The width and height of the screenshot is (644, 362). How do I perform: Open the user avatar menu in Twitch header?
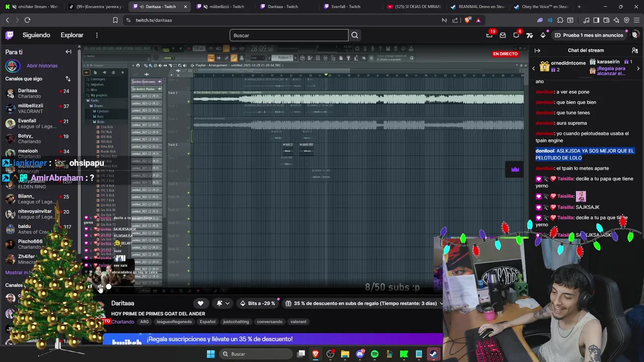coord(635,35)
